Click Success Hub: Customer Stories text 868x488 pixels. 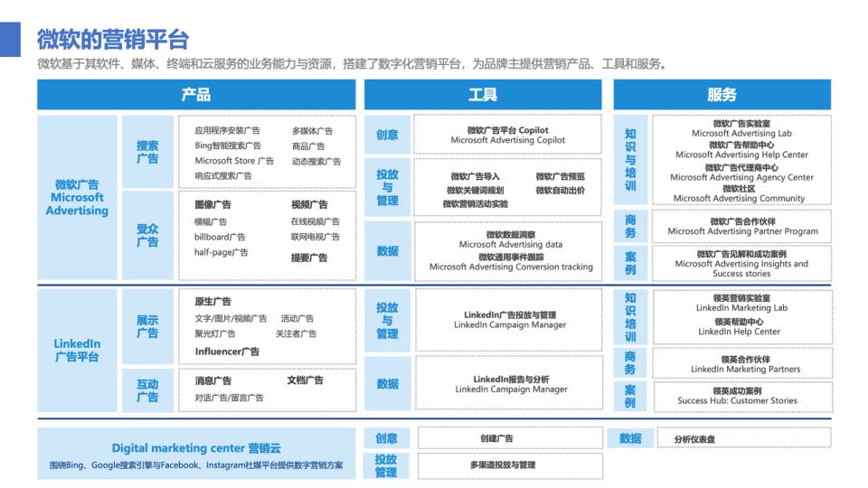pos(737,400)
